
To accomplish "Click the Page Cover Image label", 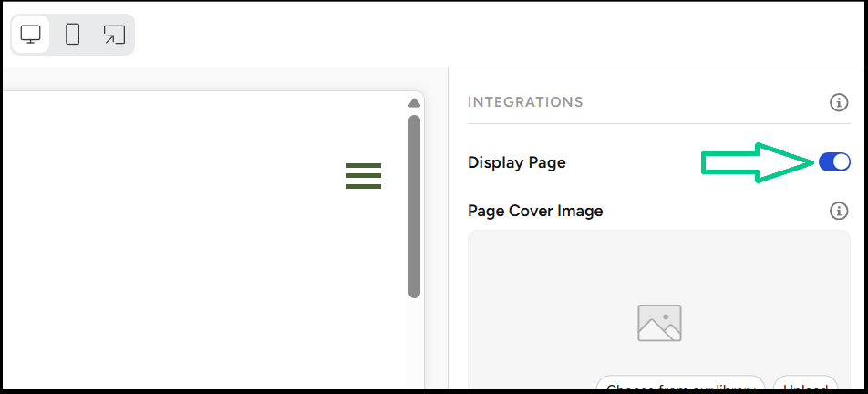I will pyautogui.click(x=535, y=211).
